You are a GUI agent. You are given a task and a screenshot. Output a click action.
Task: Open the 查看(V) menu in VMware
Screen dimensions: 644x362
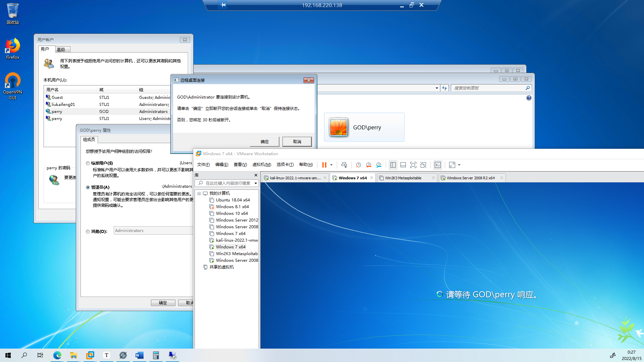coord(240,165)
